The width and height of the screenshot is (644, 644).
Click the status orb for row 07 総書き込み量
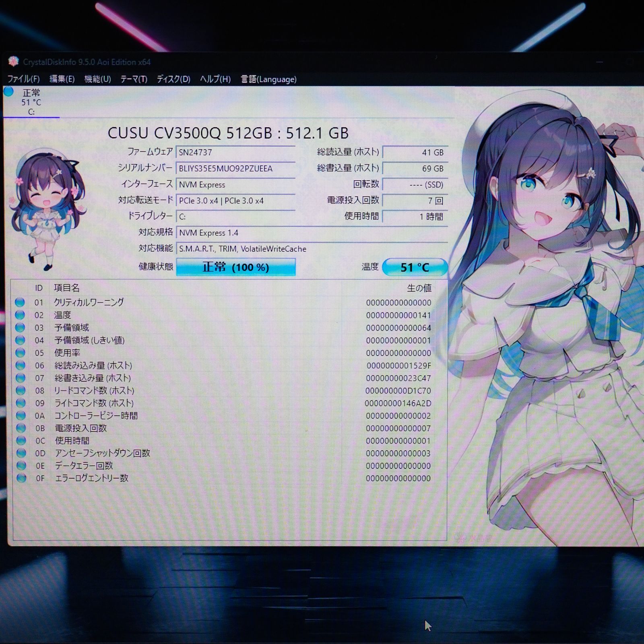click(x=20, y=378)
